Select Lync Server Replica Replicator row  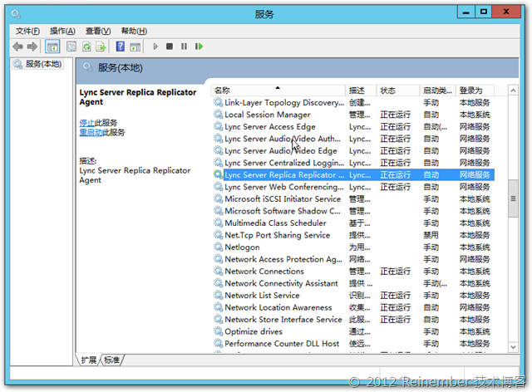point(353,175)
